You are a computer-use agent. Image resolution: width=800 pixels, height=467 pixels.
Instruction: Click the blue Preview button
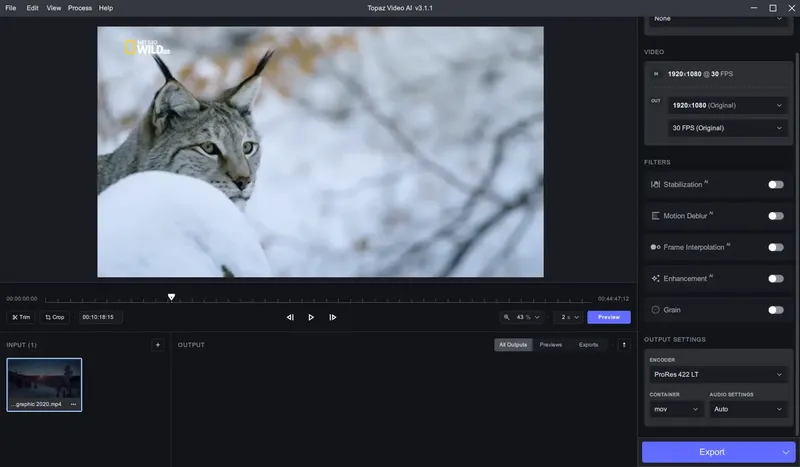[x=609, y=317]
